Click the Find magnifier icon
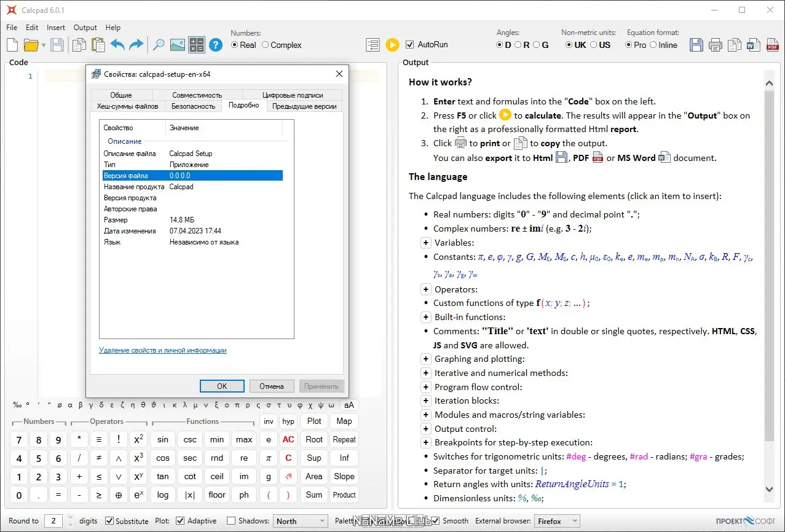The image size is (785, 532). (x=159, y=45)
